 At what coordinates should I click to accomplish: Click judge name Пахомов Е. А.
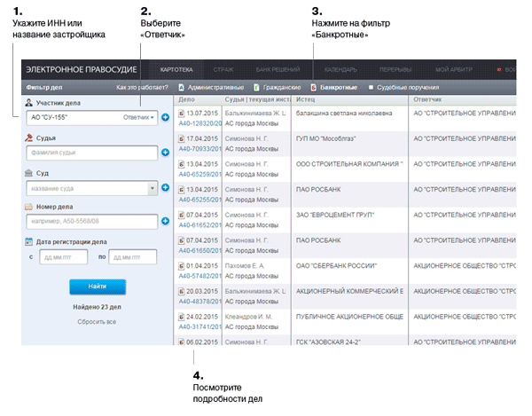pyautogui.click(x=245, y=266)
